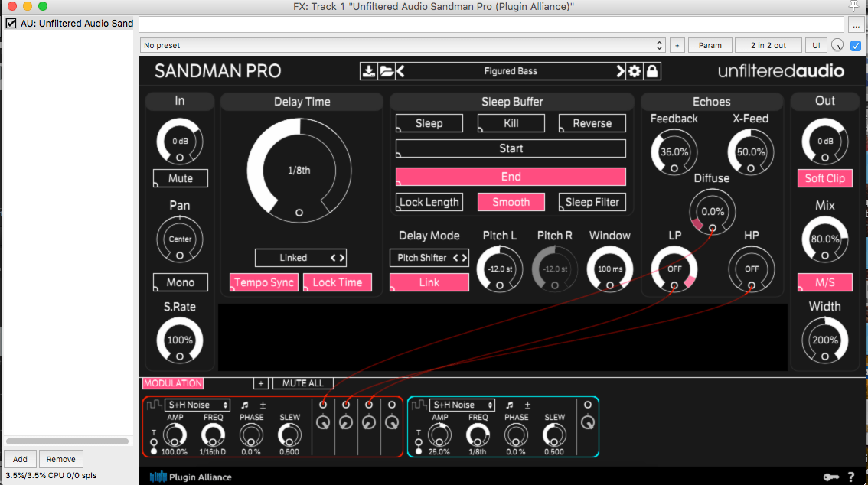Viewport: 868px width, 485px height.
Task: Click the Kill button
Action: pyautogui.click(x=511, y=123)
